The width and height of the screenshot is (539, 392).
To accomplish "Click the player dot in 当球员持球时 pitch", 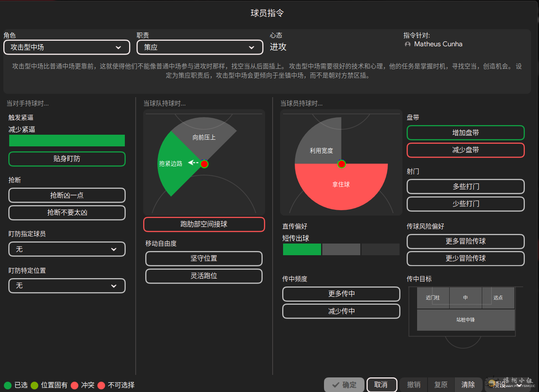I will click(x=342, y=164).
